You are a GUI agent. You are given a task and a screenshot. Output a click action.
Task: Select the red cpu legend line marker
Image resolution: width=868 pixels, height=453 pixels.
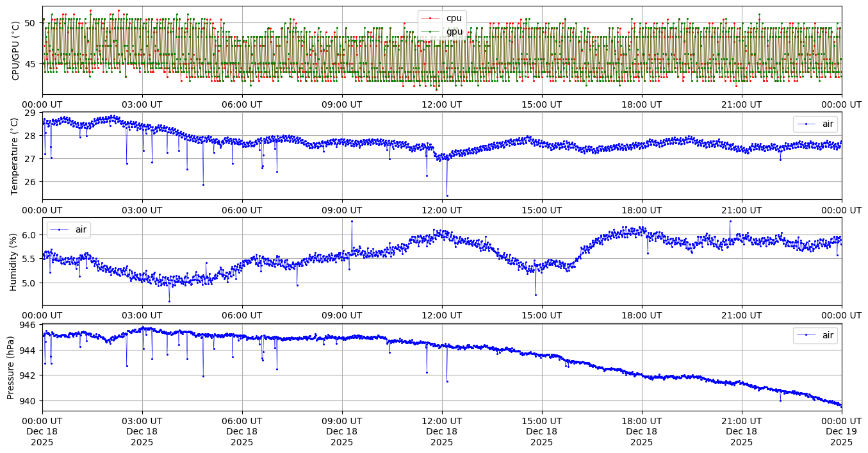pyautogui.click(x=430, y=18)
